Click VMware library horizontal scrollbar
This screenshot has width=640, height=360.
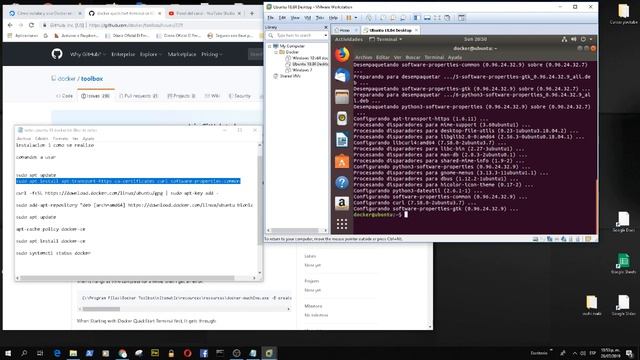[x=296, y=231]
